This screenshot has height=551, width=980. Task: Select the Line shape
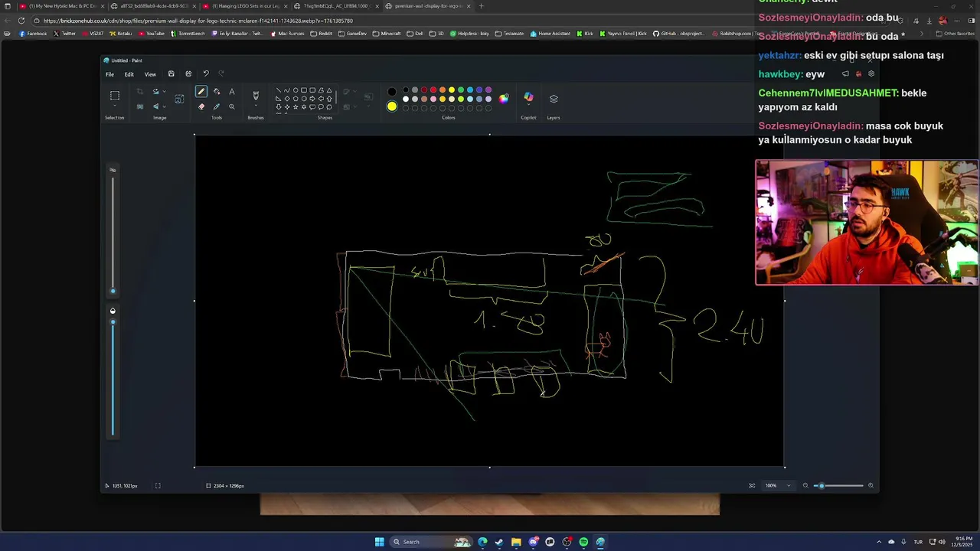[x=279, y=90]
